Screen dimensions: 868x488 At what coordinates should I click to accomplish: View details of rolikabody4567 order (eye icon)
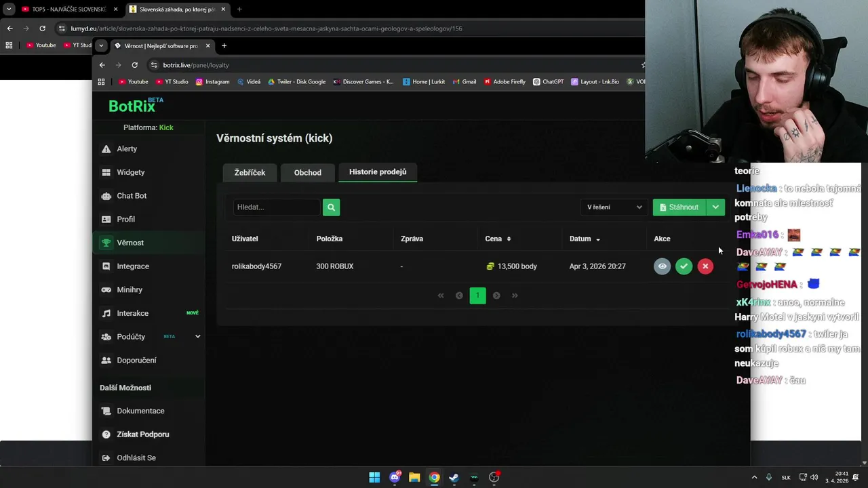(662, 266)
